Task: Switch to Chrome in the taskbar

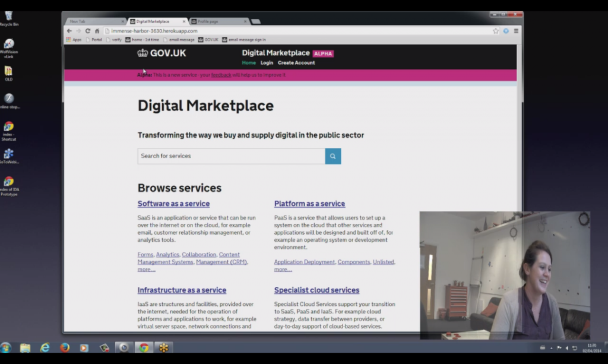Action: 144,348
